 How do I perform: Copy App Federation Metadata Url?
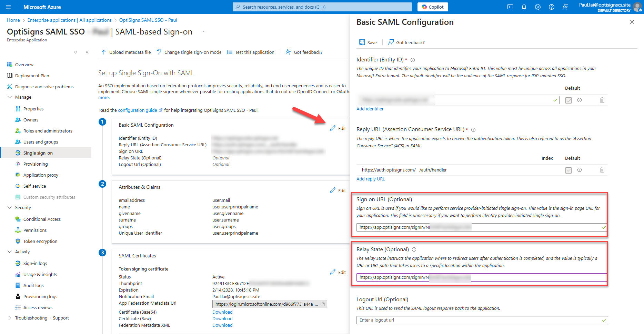pos(323,304)
